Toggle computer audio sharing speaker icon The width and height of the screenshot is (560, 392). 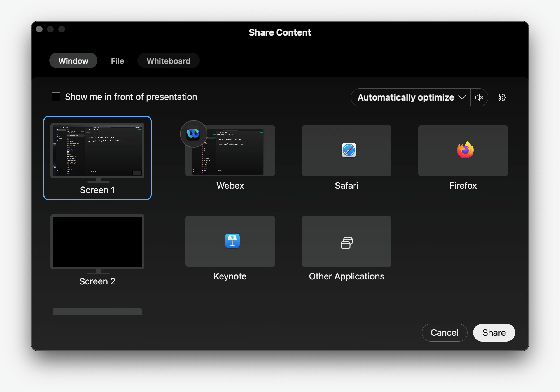[479, 97]
